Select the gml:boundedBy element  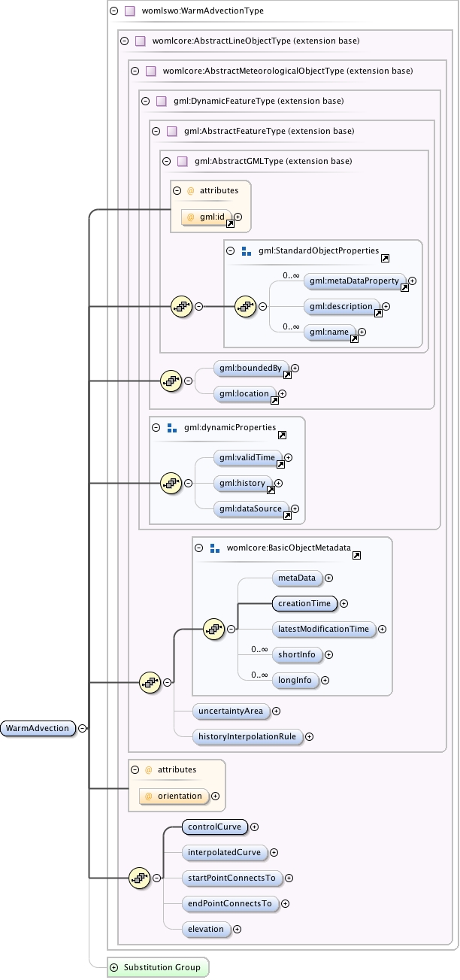click(251, 369)
